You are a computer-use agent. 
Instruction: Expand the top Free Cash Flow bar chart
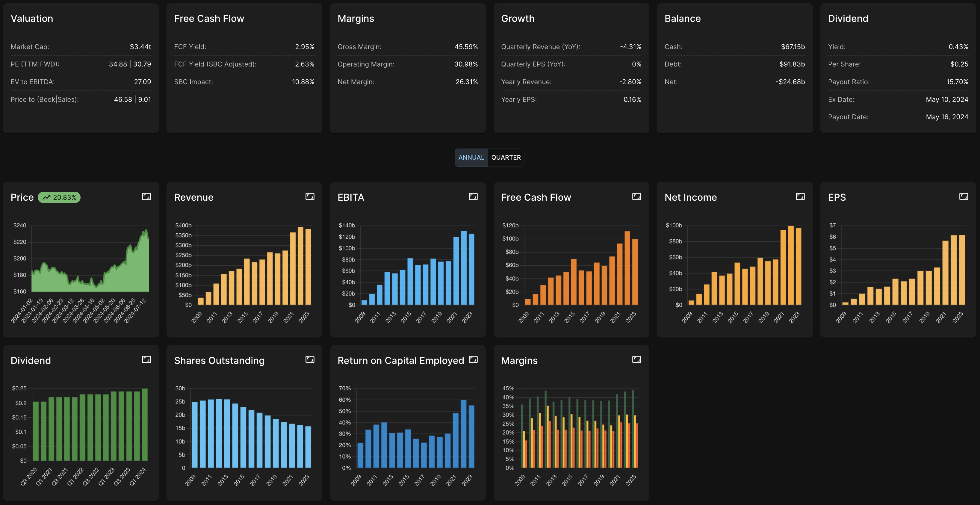(636, 197)
